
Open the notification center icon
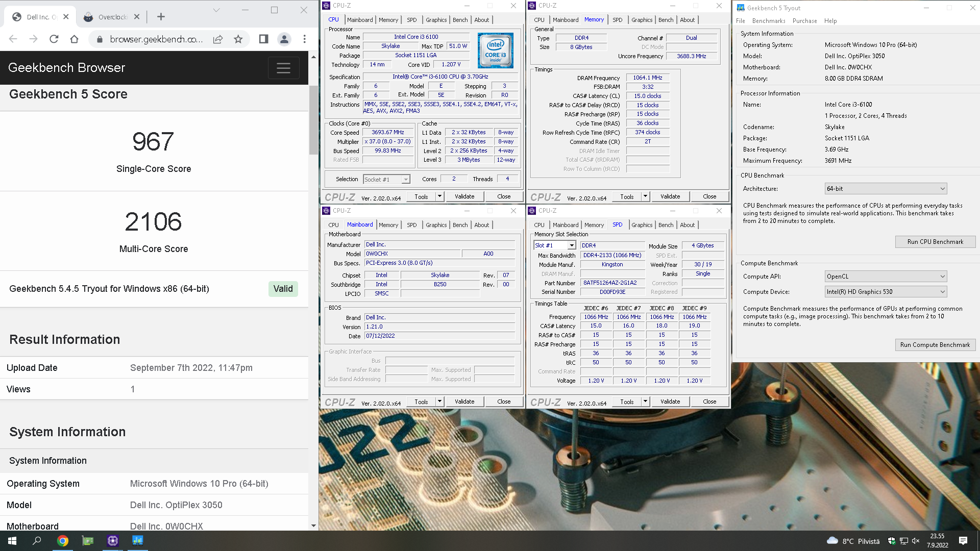pyautogui.click(x=963, y=541)
